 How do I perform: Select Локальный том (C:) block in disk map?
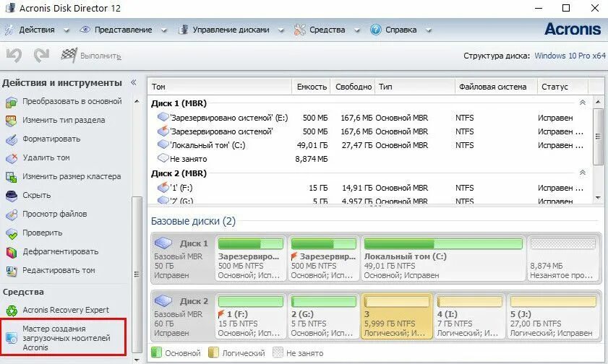coord(443,259)
